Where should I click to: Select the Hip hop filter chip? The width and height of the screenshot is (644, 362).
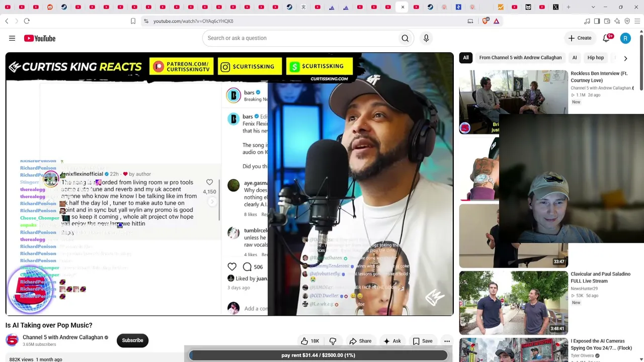(596, 58)
